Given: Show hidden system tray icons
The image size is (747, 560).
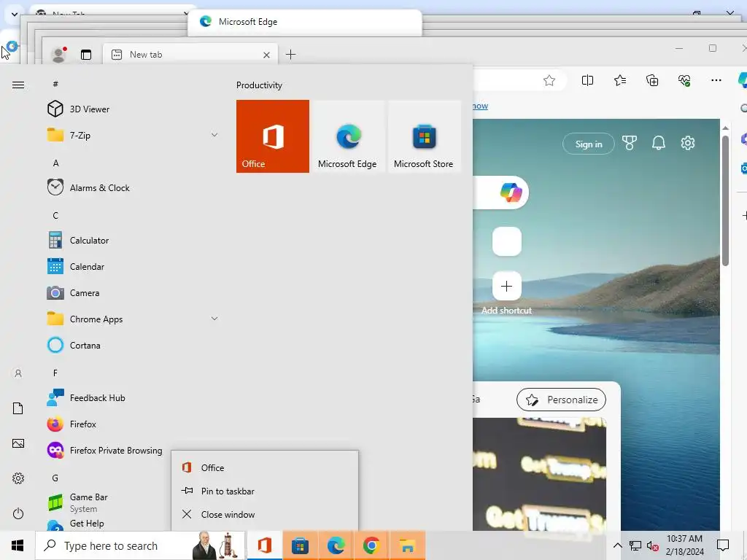Looking at the screenshot, I should coord(617,545).
